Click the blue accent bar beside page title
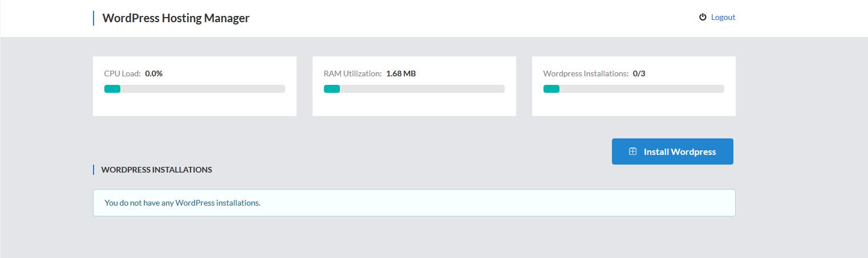Screen dimensions: 868x258 [94, 18]
